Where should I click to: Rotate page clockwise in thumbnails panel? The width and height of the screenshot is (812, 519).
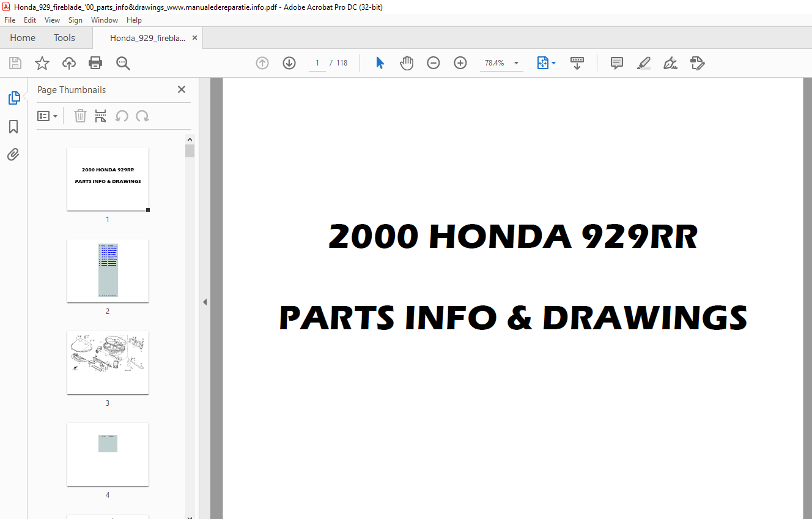coord(142,116)
